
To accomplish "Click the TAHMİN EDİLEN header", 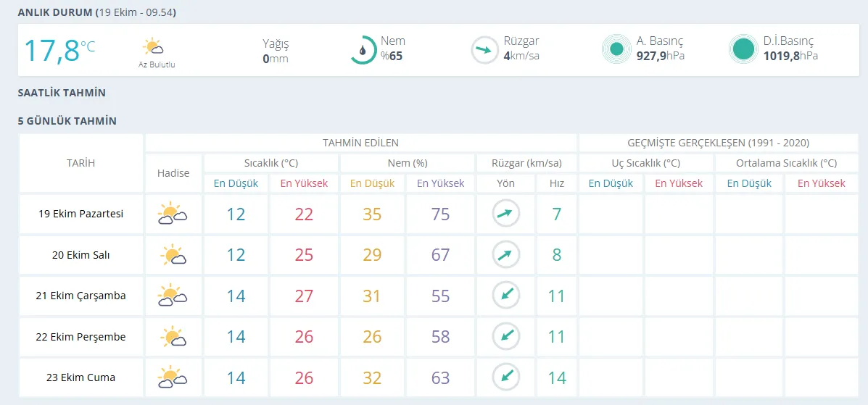I will pos(361,143).
